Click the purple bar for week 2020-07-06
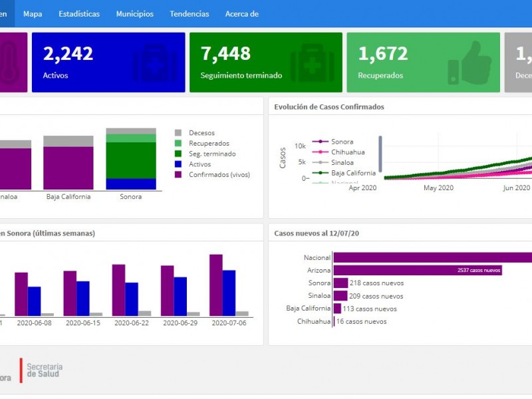 pyautogui.click(x=216, y=285)
